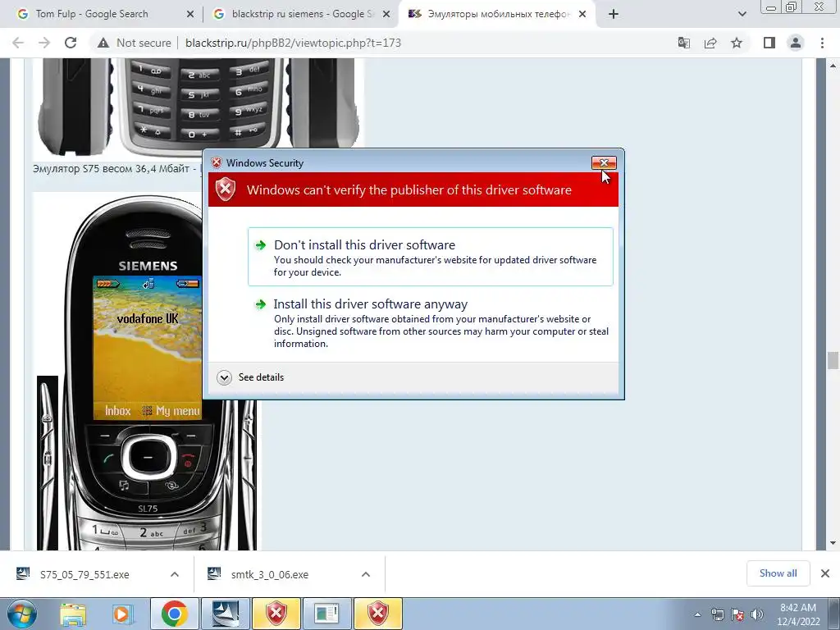Toggle the browser side panel icon
The width and height of the screenshot is (840, 630).
(769, 43)
